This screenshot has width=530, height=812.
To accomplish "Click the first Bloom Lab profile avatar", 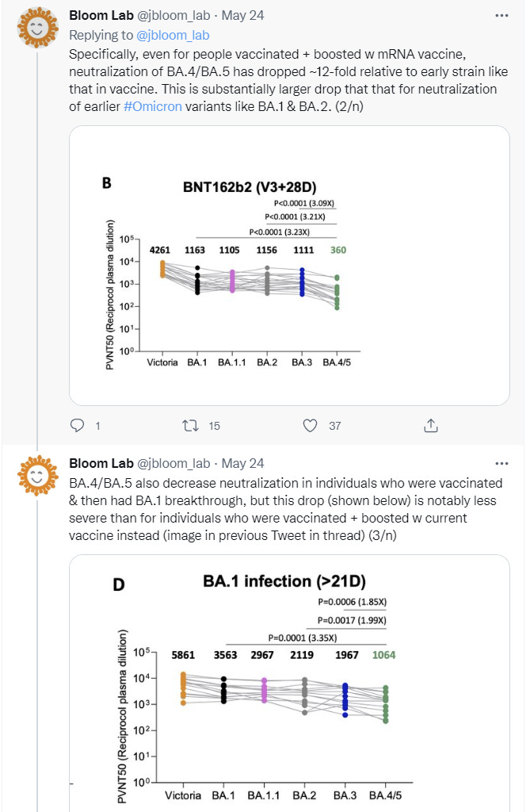I will (36, 31).
